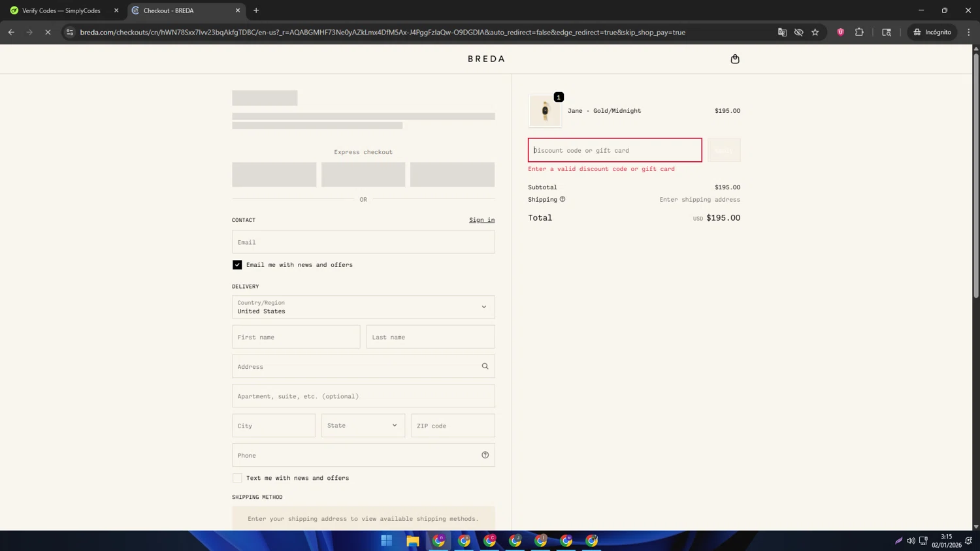Close the Checkout - BREDA tab
Image resolution: width=980 pixels, height=551 pixels.
pos(238,10)
